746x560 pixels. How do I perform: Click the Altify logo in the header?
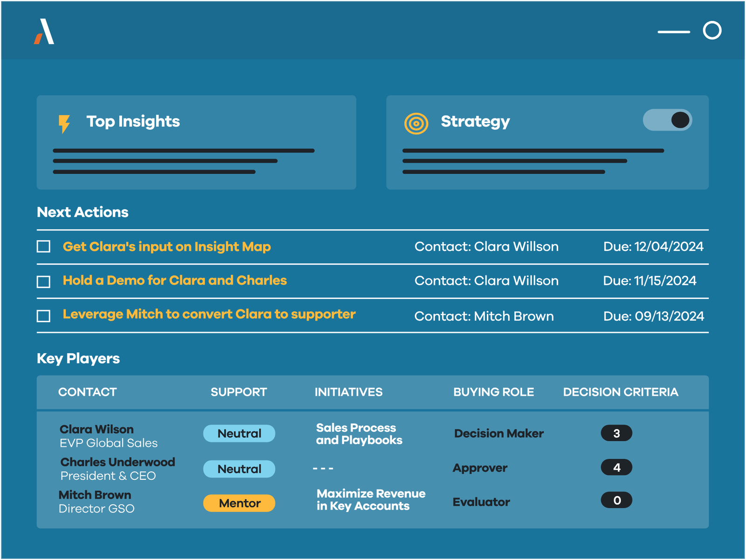coord(44,32)
